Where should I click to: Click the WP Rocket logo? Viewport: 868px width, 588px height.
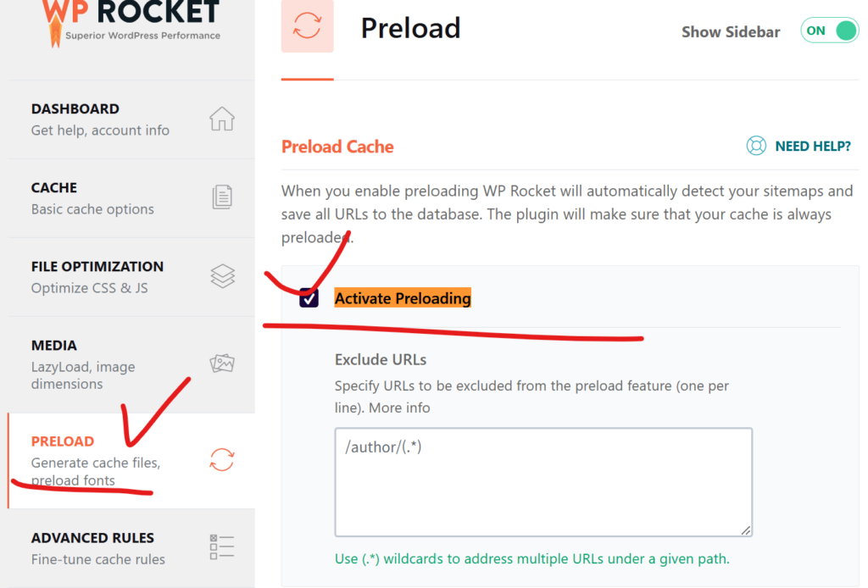[131, 22]
